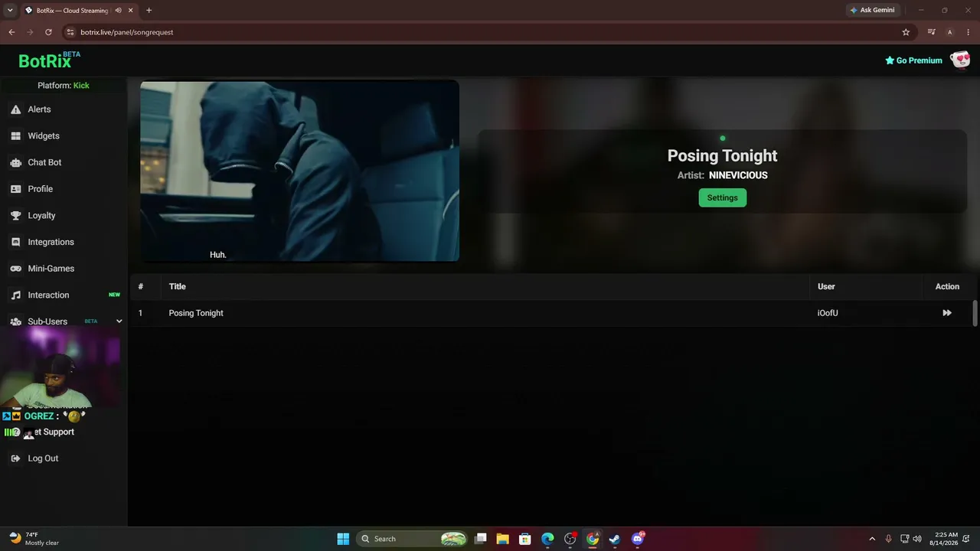Launch Microsoft Store from taskbar

[x=524, y=539]
